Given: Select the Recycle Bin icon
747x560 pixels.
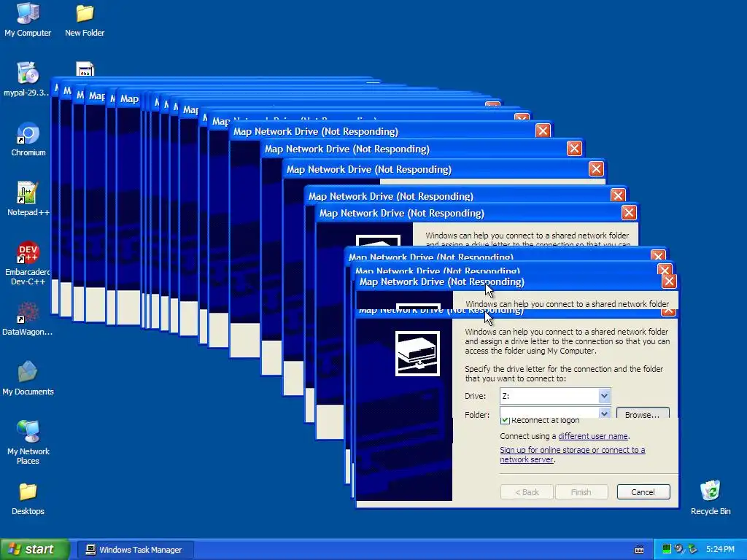Looking at the screenshot, I should click(x=711, y=498).
